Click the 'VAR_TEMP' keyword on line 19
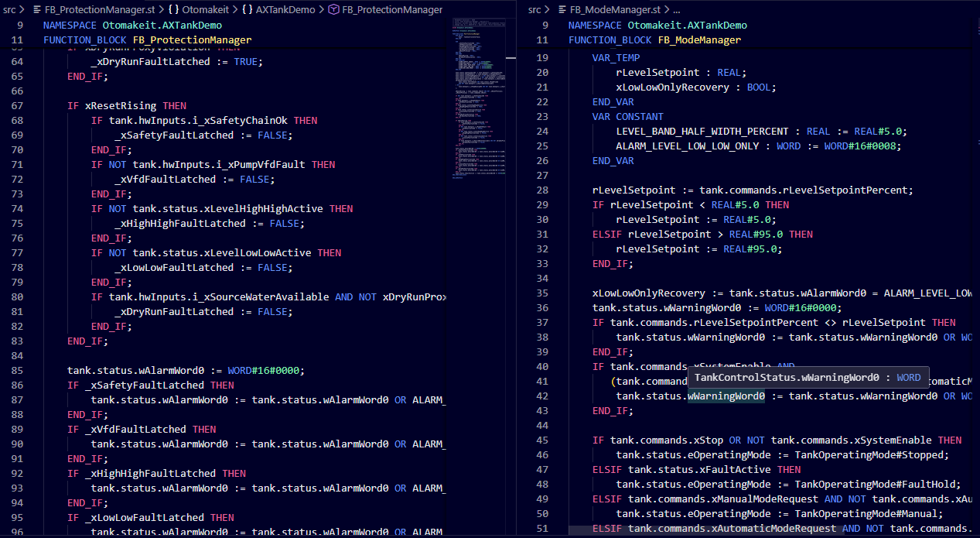 coord(616,57)
